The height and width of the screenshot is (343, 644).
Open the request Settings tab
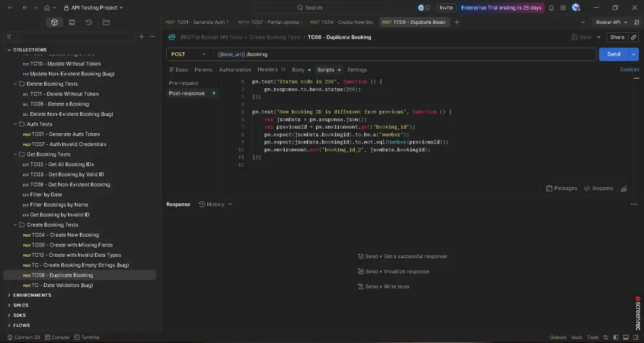tap(357, 70)
